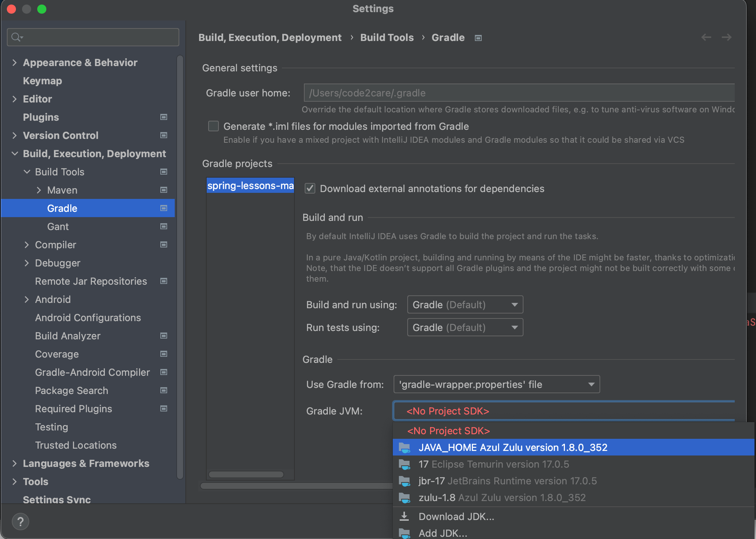Select the spring-lessons-ma Gradle project
756x539 pixels.
point(250,186)
